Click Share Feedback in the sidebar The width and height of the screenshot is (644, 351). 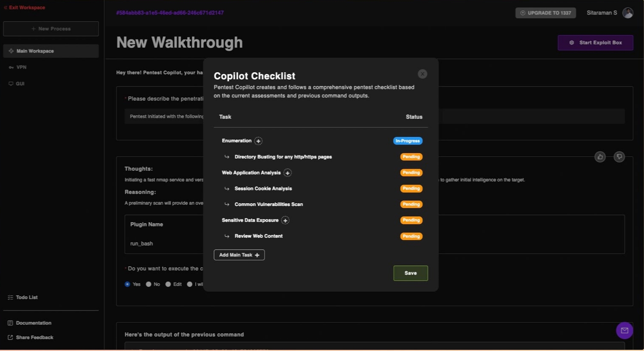click(x=34, y=337)
